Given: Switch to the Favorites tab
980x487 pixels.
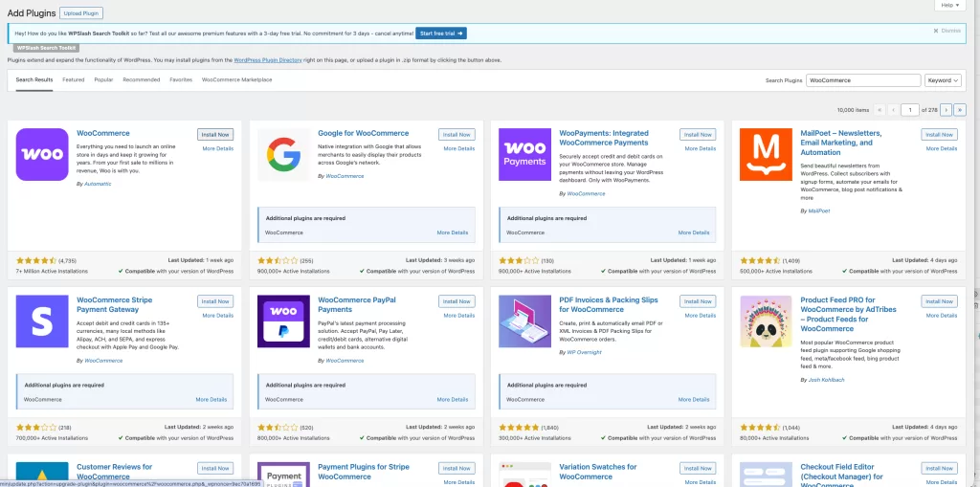Looking at the screenshot, I should [x=181, y=80].
